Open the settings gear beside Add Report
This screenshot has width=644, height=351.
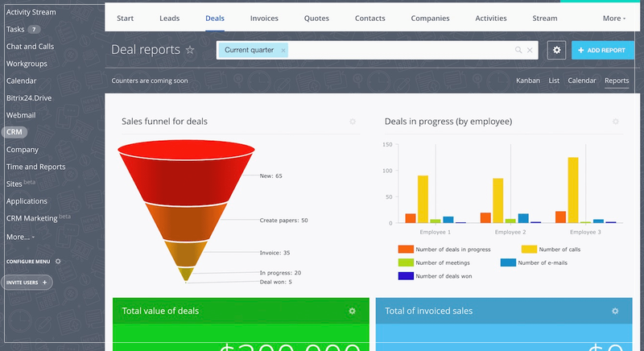pyautogui.click(x=556, y=50)
